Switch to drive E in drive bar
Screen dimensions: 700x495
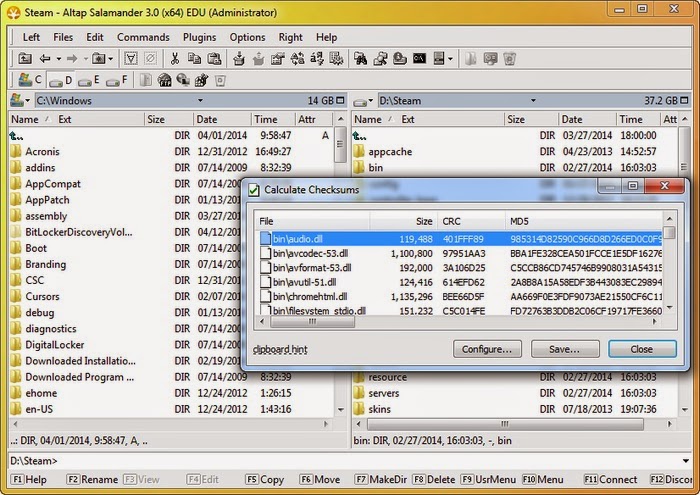tap(89, 80)
